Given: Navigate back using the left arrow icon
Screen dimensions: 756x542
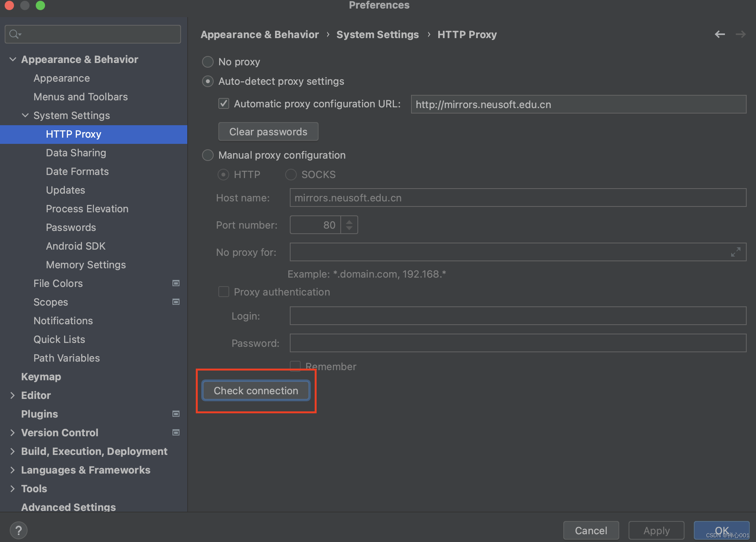Looking at the screenshot, I should 719,34.
